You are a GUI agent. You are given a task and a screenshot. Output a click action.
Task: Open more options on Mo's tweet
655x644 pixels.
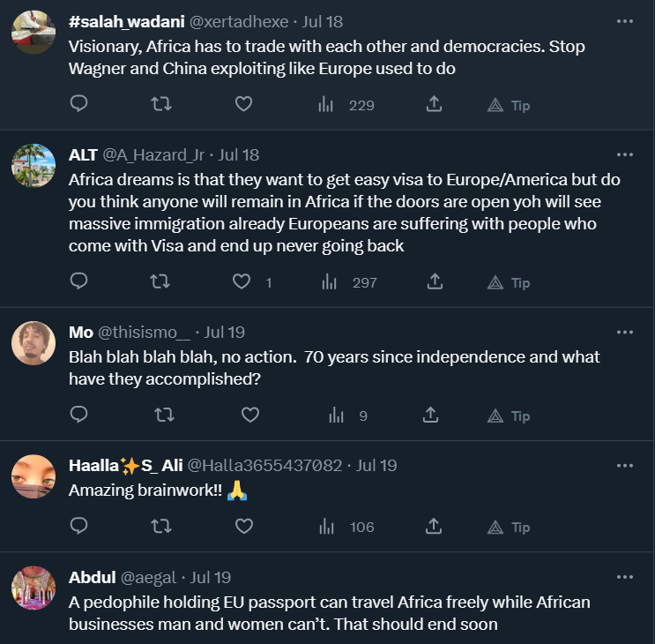click(x=625, y=333)
